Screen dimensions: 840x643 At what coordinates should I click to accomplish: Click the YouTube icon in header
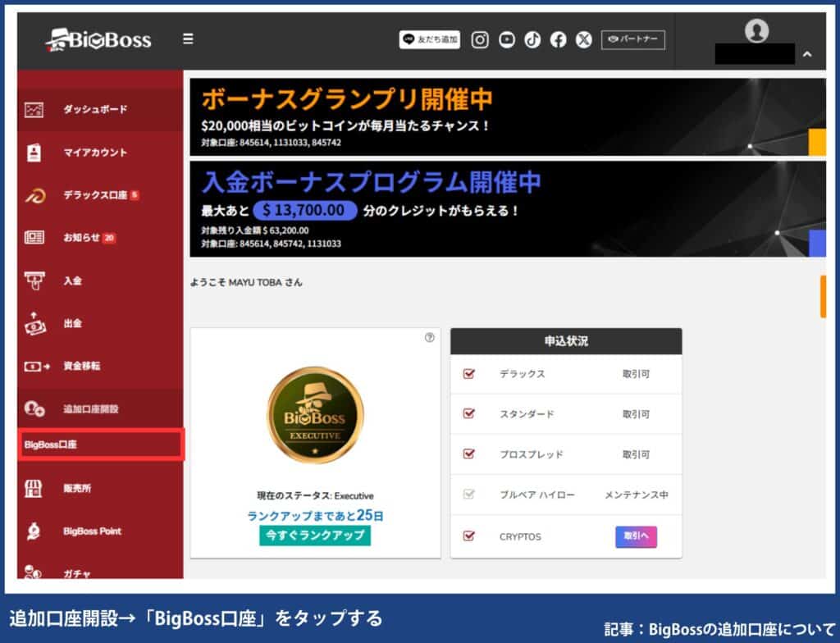click(506, 39)
